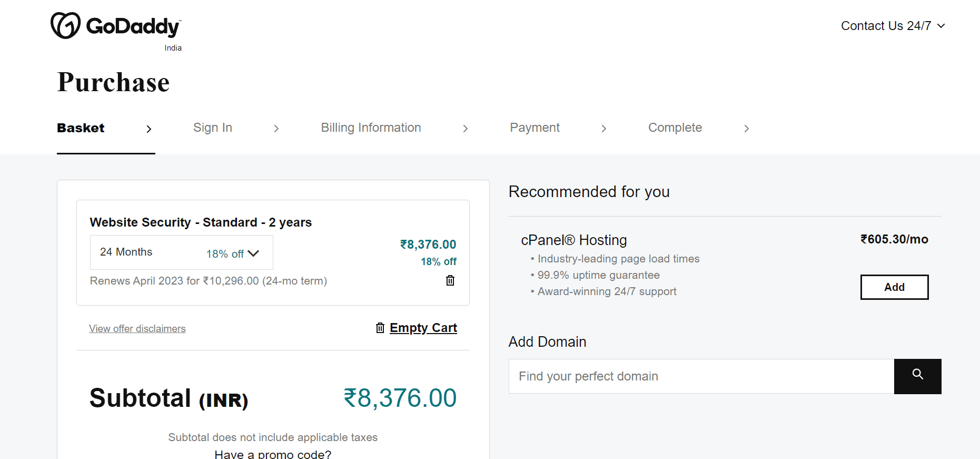Add cPanel Hosting to the basket
Viewport: 980px width, 459px height.
click(x=894, y=287)
